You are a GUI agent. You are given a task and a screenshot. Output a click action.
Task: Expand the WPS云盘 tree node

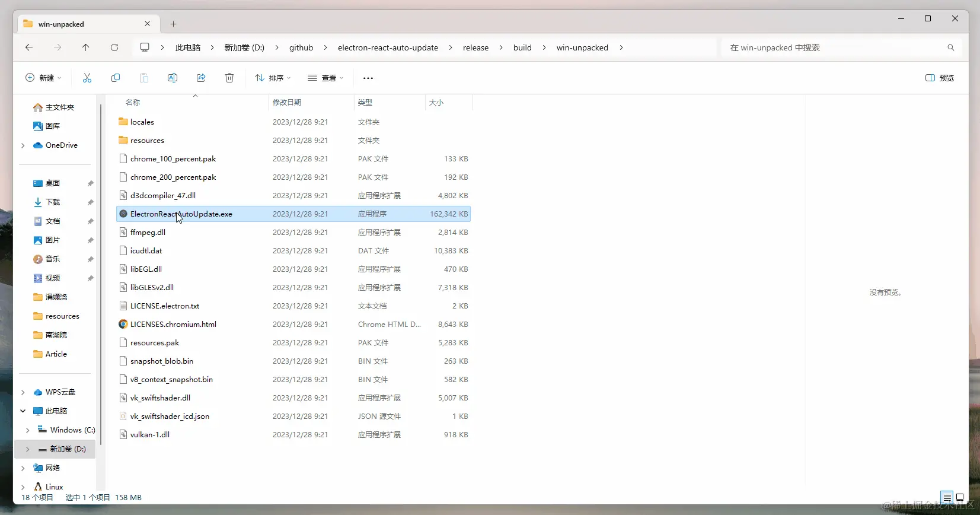click(23, 392)
